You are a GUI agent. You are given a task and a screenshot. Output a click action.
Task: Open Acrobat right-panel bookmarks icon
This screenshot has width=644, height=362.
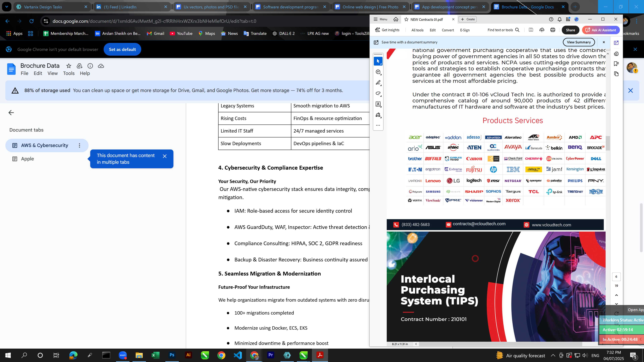point(616,64)
